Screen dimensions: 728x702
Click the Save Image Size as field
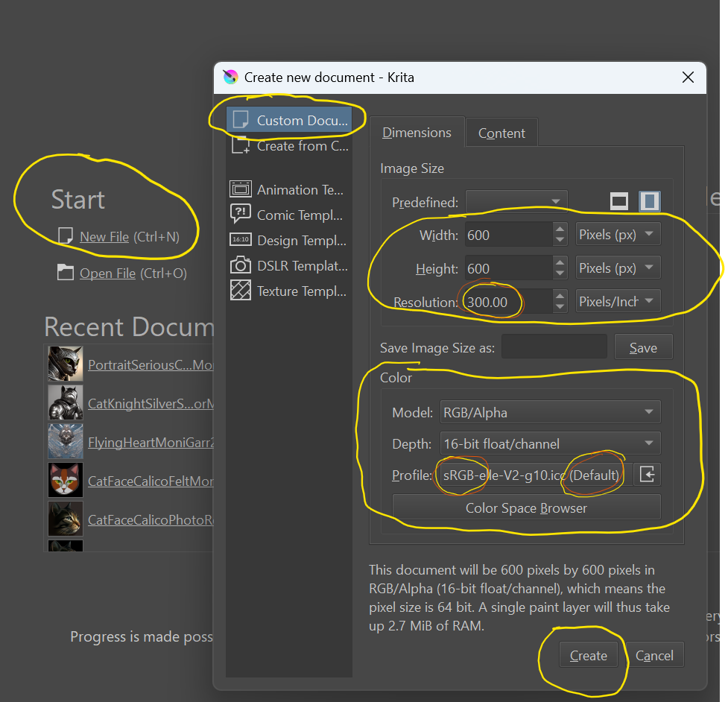point(554,348)
